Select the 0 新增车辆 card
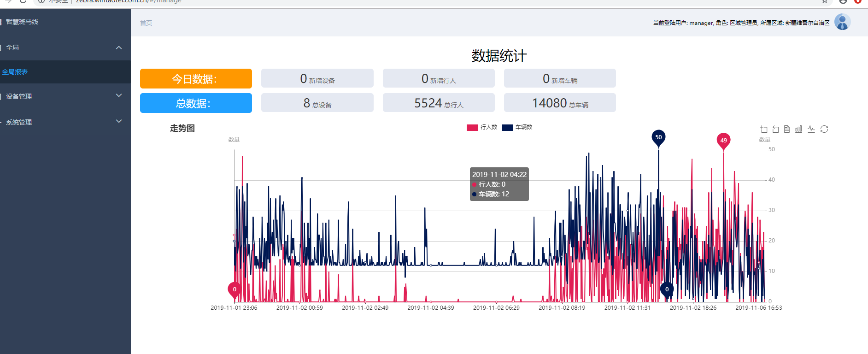The width and height of the screenshot is (868, 354). tap(560, 78)
